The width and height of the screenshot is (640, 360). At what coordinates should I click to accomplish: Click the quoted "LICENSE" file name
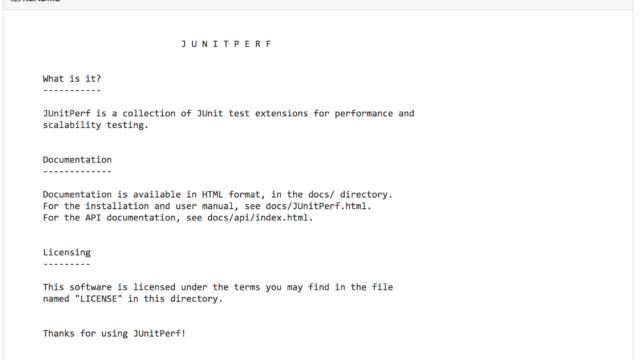click(98, 299)
